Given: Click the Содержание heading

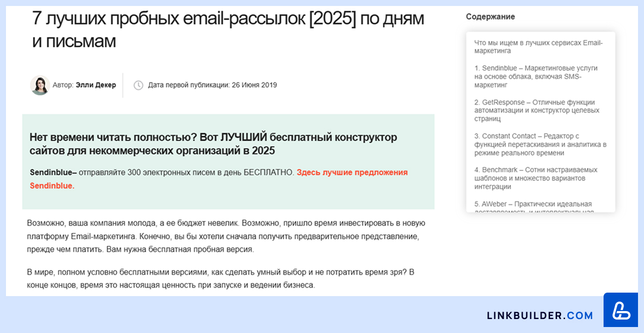Looking at the screenshot, I should pyautogui.click(x=490, y=16).
